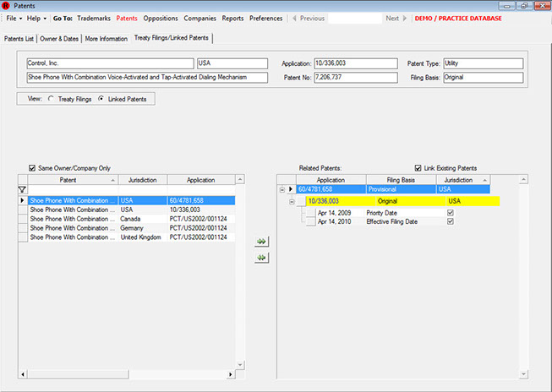Uncheck Link Existing Patents checkbox
The width and height of the screenshot is (552, 392).
coord(418,168)
